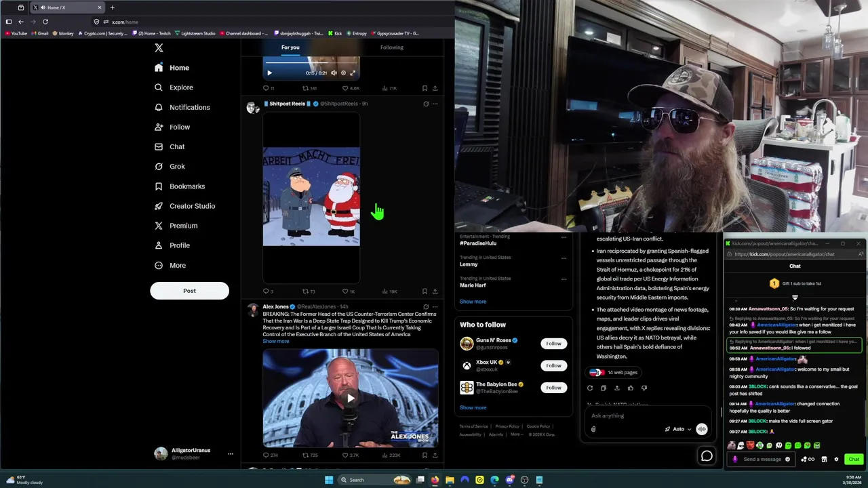Click the Kick Send a message field
This screenshot has height=488, width=868.
click(x=762, y=460)
